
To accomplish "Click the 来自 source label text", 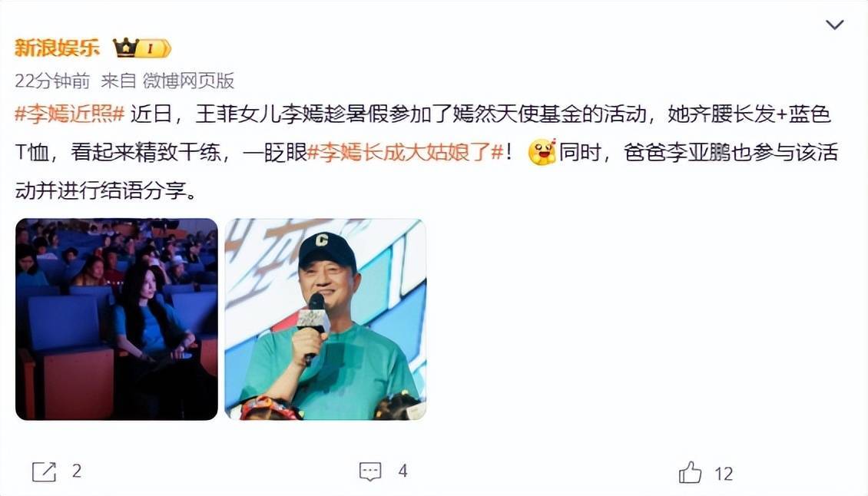I will pos(118,81).
